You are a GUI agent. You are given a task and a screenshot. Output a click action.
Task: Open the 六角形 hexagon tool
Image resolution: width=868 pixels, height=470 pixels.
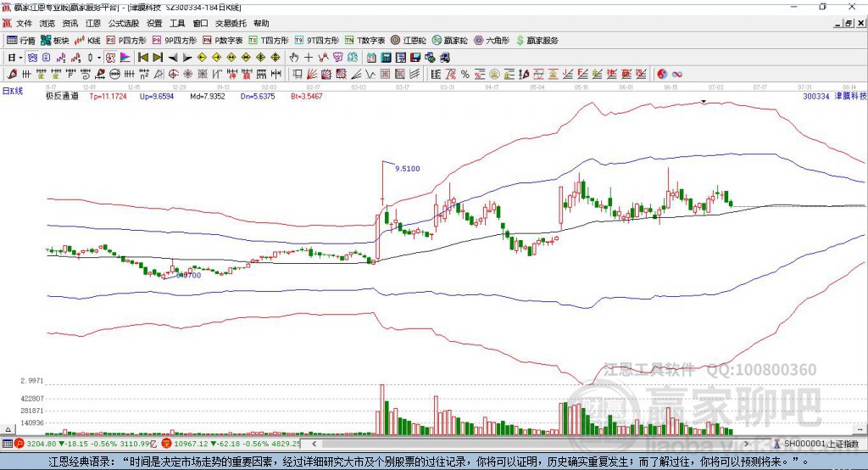coord(492,41)
